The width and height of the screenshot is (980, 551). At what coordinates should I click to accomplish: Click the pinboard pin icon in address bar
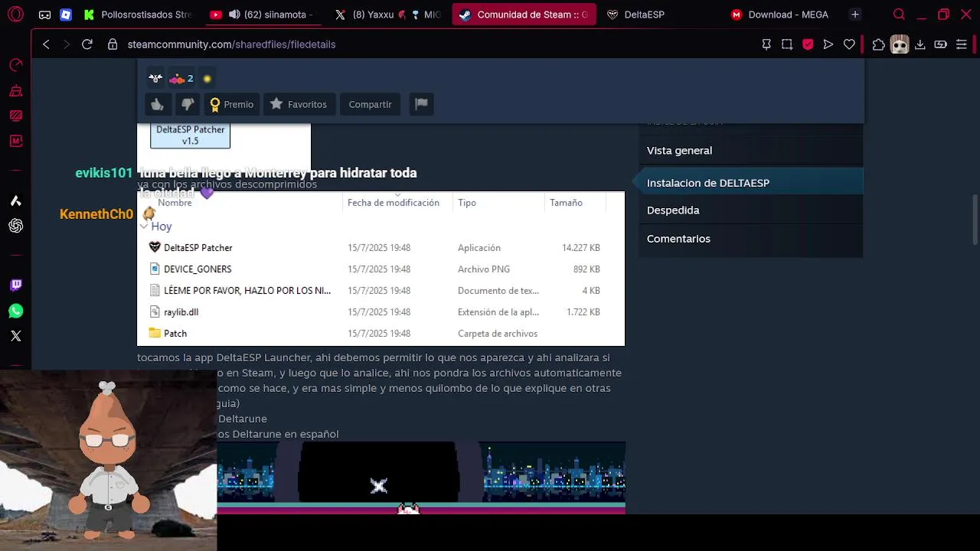coord(766,44)
